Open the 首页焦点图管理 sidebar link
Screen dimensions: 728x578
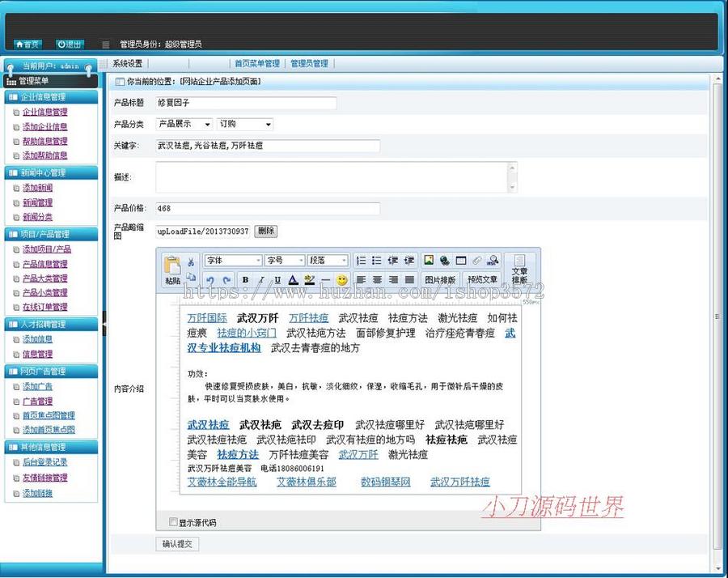(x=49, y=415)
